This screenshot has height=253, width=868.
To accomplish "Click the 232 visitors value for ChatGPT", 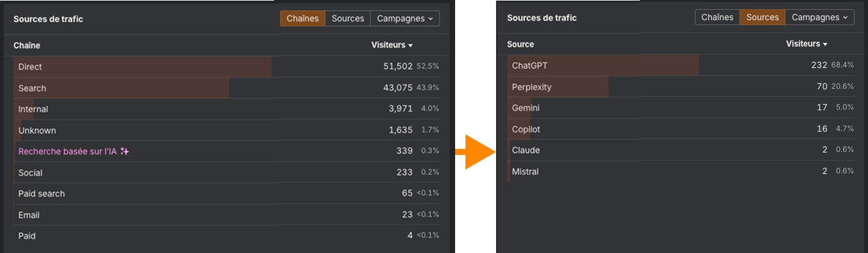I will (x=819, y=66).
